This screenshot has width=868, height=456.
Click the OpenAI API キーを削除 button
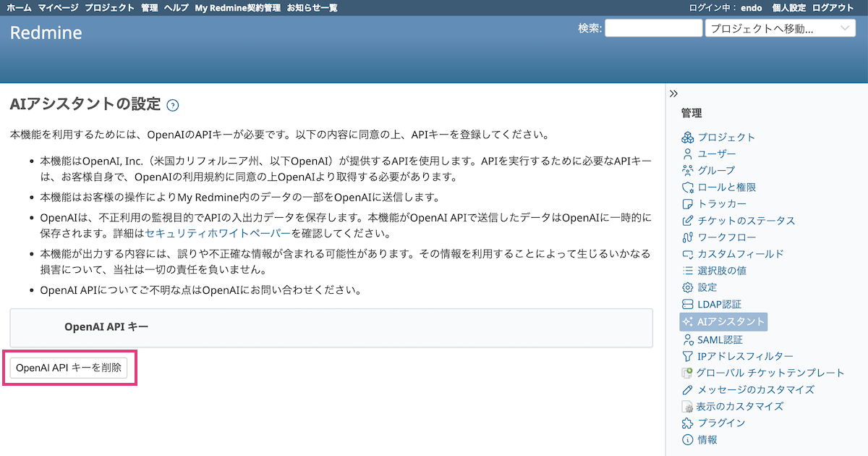tap(69, 368)
